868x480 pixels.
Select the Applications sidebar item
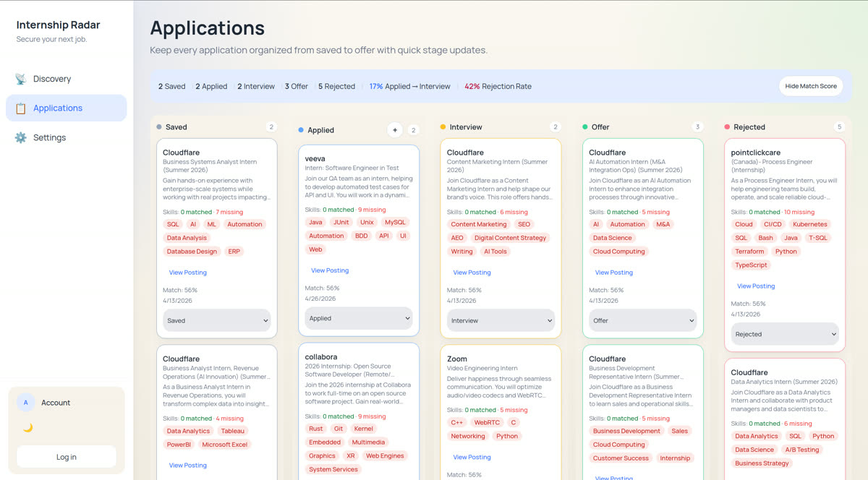(x=66, y=108)
